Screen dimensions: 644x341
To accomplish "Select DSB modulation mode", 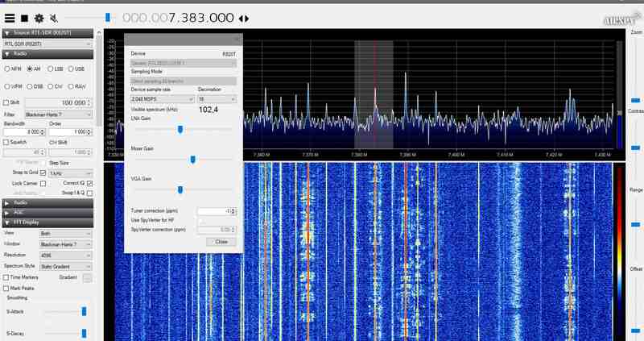I will click(x=30, y=86).
